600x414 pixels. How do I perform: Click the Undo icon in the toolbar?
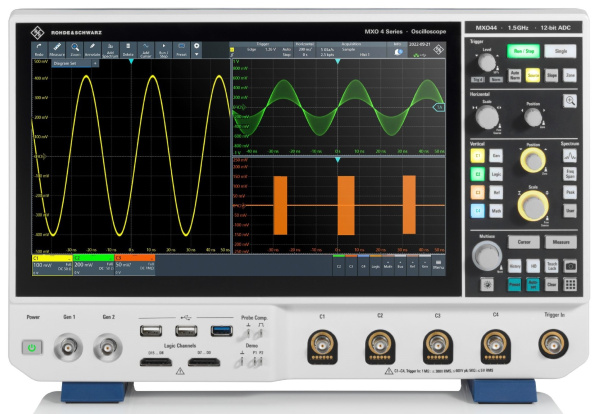39,48
